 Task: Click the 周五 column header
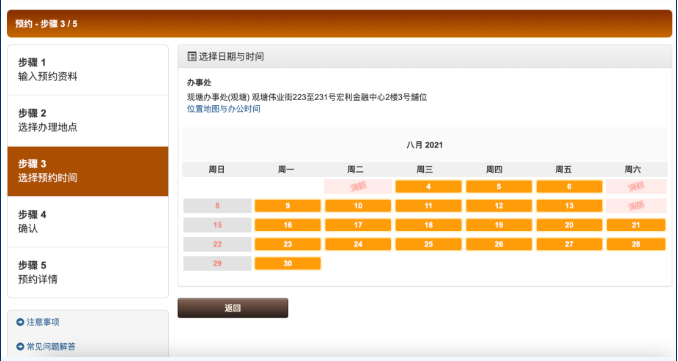pos(563,169)
